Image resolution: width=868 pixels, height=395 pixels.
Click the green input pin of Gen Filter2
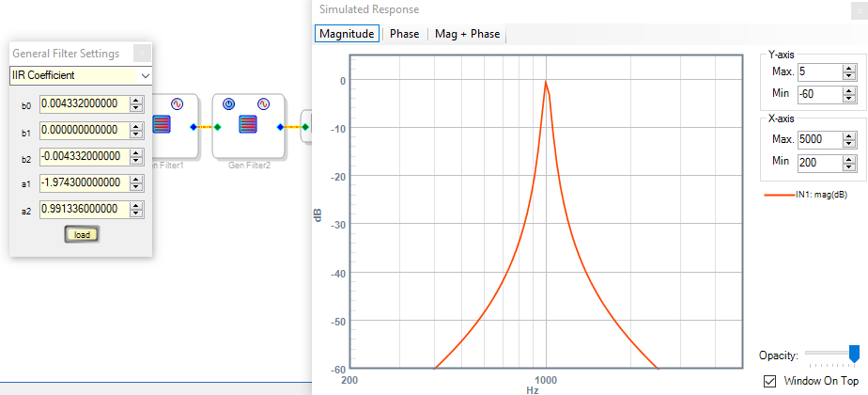click(x=218, y=127)
